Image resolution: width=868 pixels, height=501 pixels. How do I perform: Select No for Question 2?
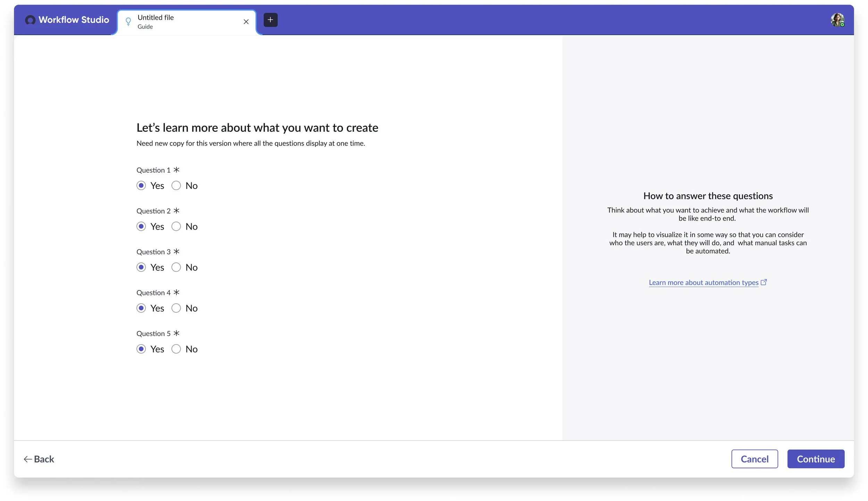(176, 226)
